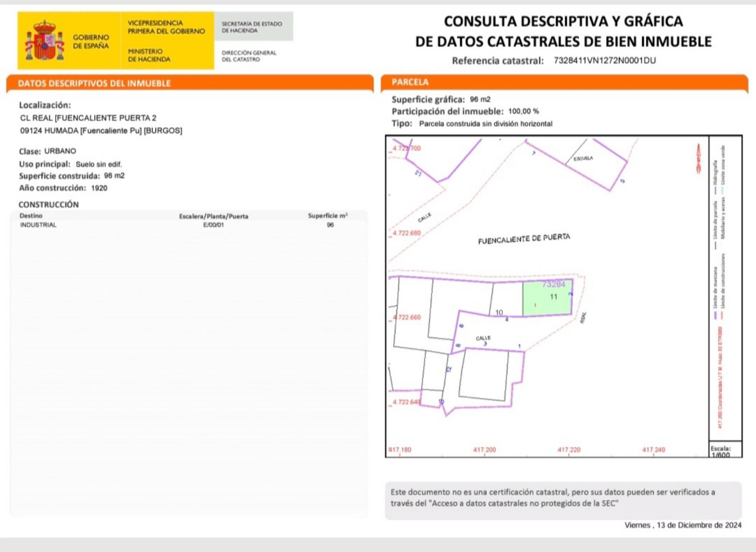Viewport: 756px width, 552px height.
Task: Click the 'Hidrografía' legend entry
Action: point(715,177)
